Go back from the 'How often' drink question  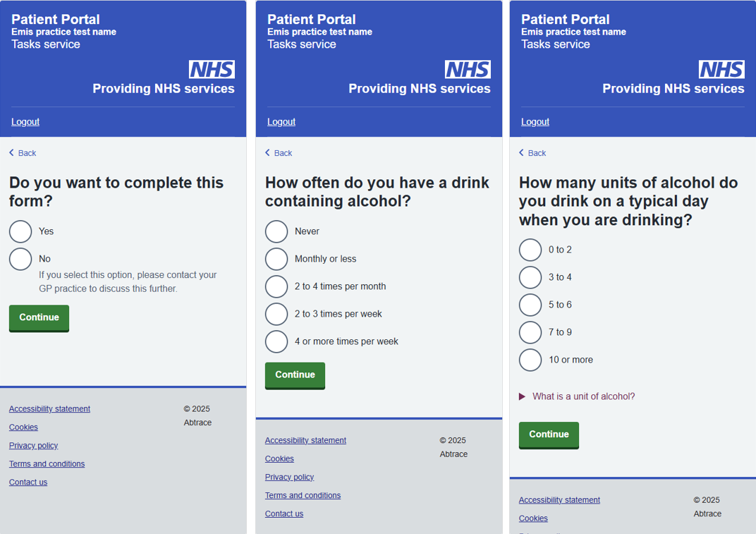coord(279,153)
